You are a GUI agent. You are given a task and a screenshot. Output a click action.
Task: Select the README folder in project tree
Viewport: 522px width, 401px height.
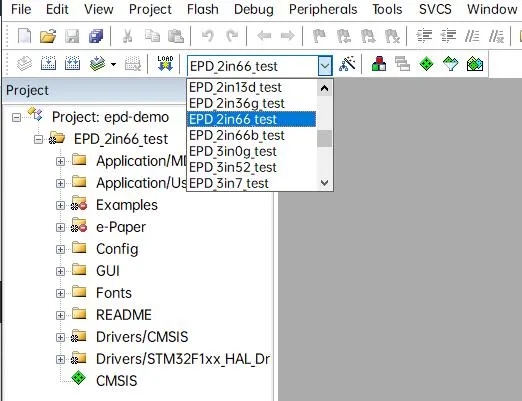(124, 315)
